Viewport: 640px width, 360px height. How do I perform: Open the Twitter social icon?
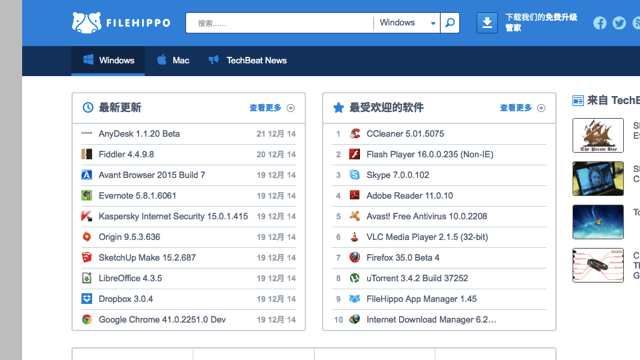619,23
